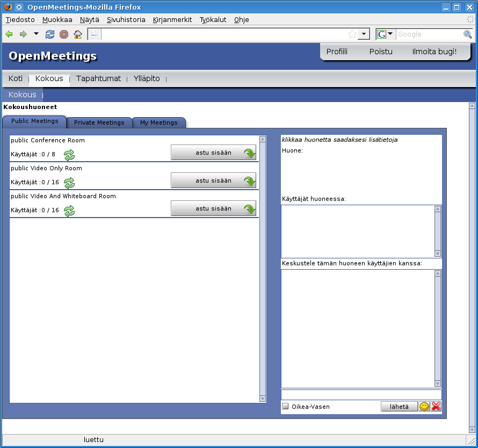Focus the chat message input field
Screen dimensions: 478x448
tap(361, 395)
